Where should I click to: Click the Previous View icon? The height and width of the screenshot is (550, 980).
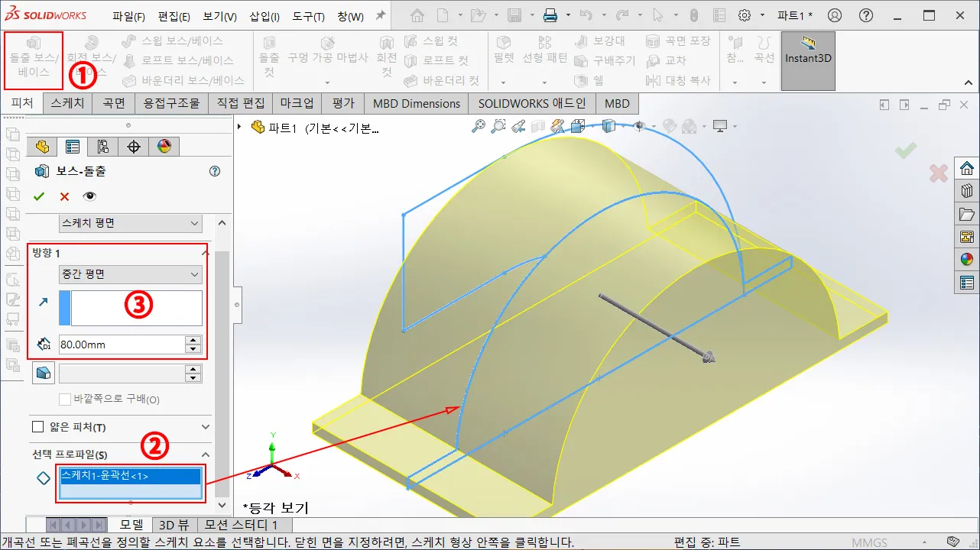(518, 126)
